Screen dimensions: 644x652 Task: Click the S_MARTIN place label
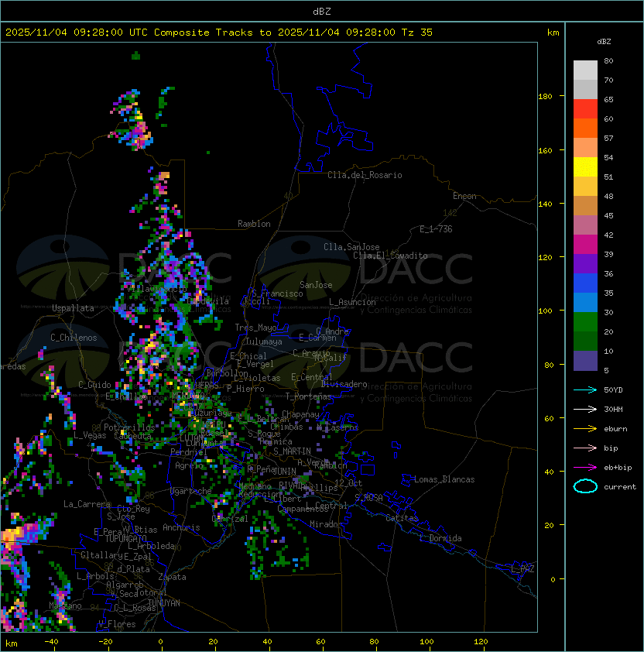pos(292,451)
